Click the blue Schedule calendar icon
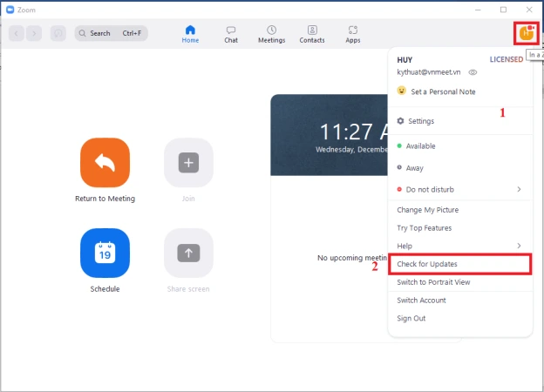This screenshot has width=544, height=392. click(x=105, y=253)
